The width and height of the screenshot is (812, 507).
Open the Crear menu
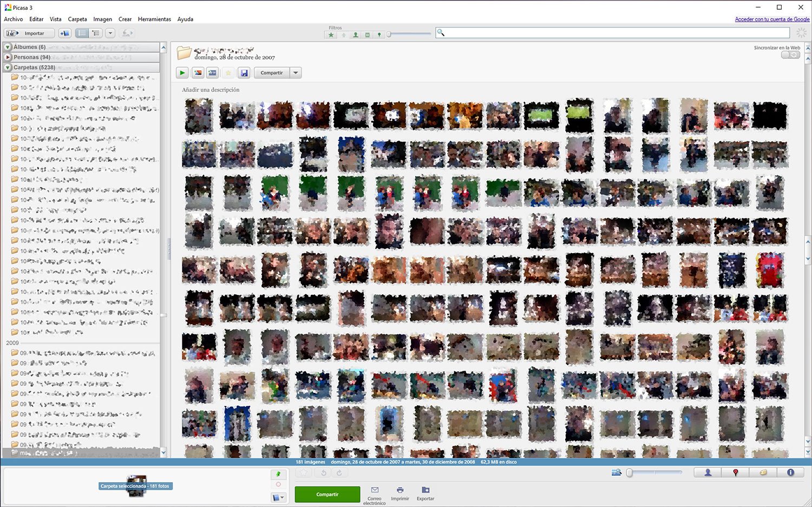125,19
